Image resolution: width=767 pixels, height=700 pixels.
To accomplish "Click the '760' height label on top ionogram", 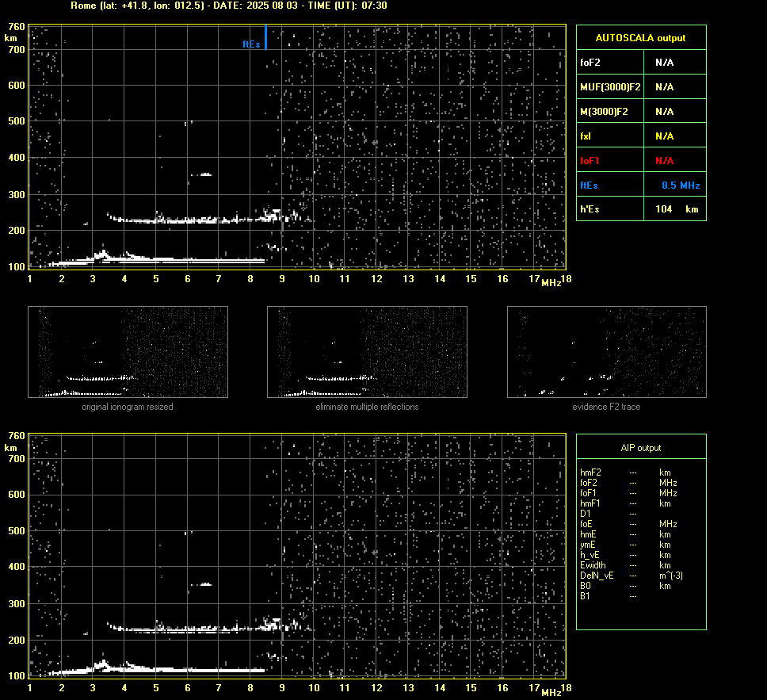I will (16, 27).
